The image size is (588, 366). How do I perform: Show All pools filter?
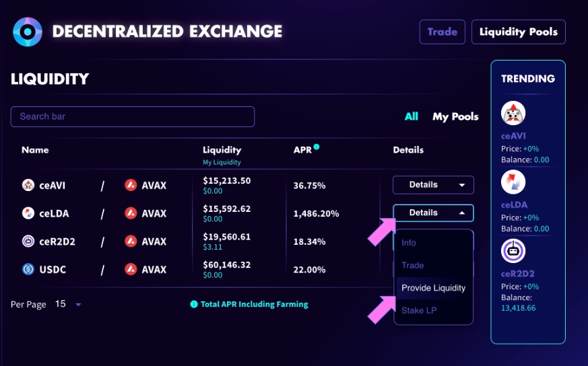pyautogui.click(x=411, y=116)
